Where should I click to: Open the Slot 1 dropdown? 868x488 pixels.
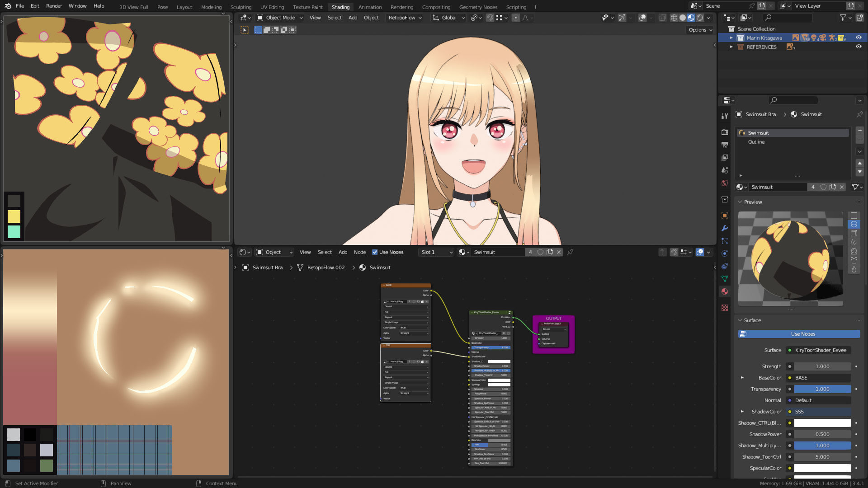pos(436,252)
